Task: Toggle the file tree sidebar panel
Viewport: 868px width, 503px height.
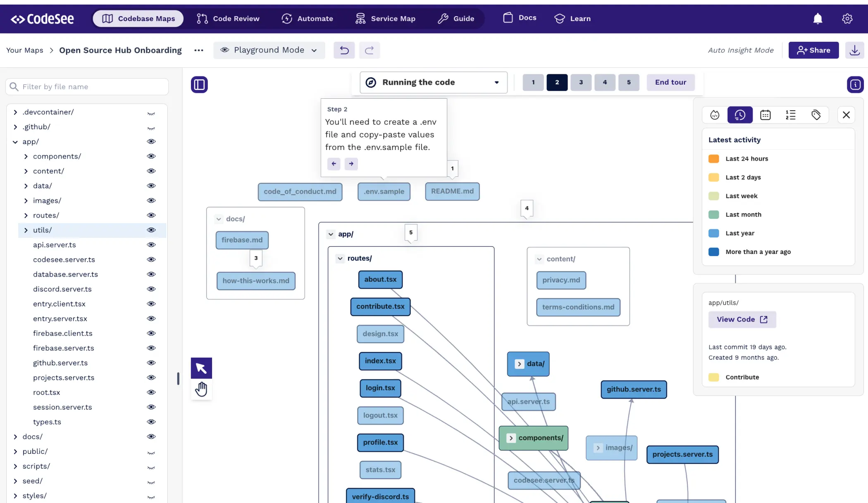Action: [199, 84]
